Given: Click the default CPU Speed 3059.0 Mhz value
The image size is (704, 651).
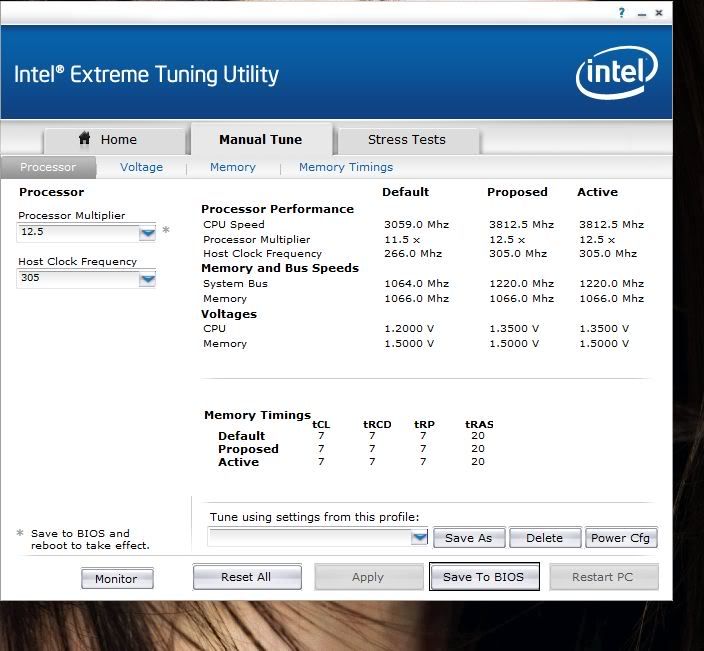Looking at the screenshot, I should click(416, 224).
